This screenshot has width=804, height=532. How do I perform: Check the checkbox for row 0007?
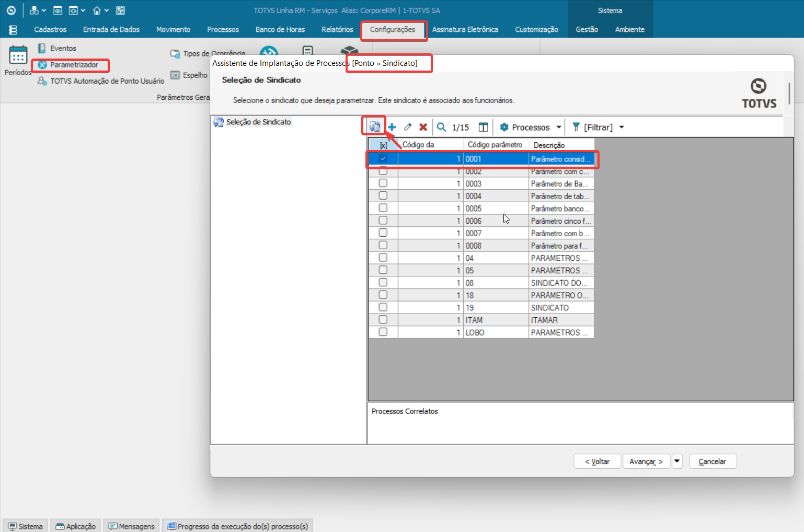pos(383,233)
